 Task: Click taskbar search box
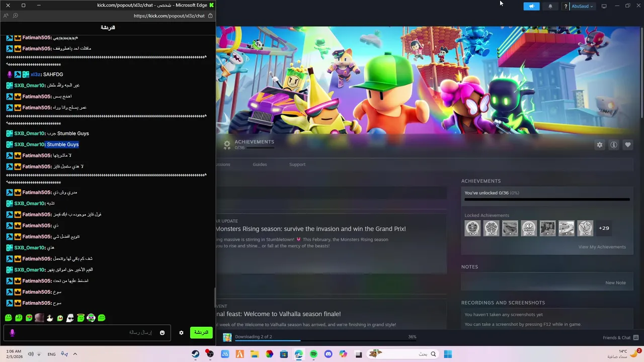(x=403, y=354)
